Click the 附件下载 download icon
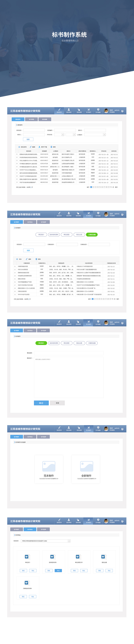134x644 pixels. click(x=39, y=147)
